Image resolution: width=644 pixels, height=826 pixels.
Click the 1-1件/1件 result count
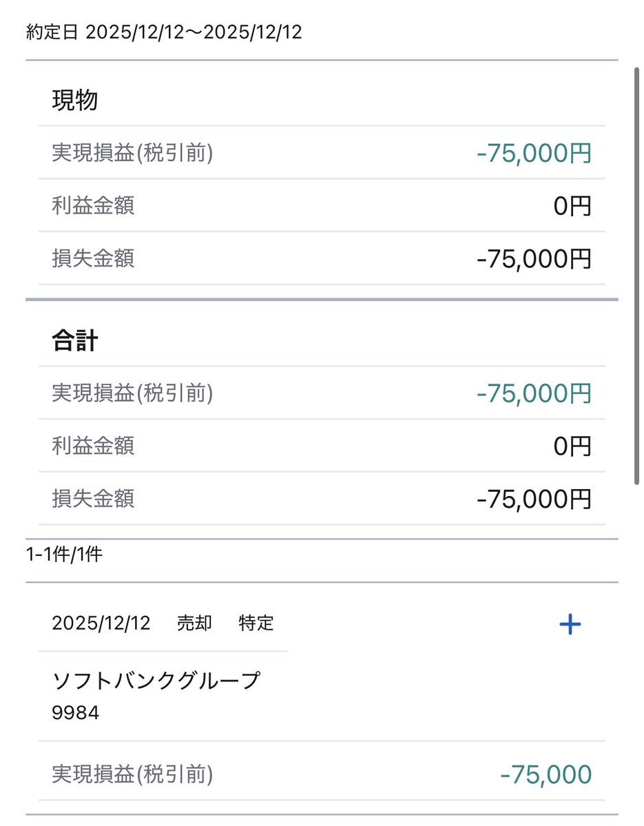64,555
